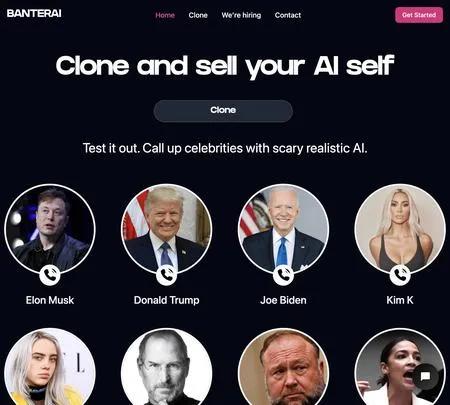Open the Home navigation item
The image size is (450, 405).
(x=165, y=15)
